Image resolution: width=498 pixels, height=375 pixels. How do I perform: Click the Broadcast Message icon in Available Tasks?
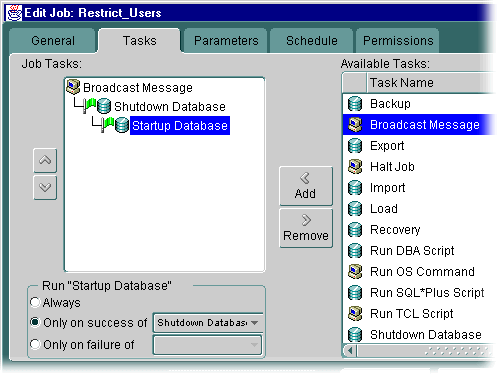coord(355,125)
